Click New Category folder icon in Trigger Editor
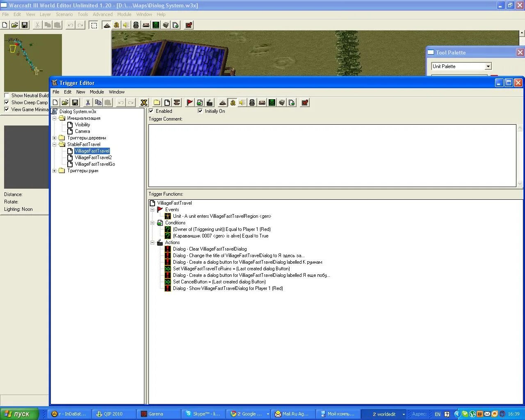 click(x=157, y=103)
